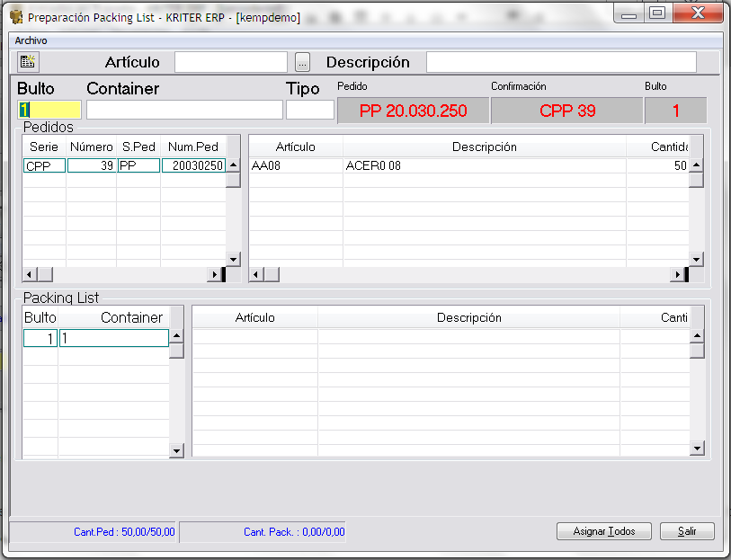Image resolution: width=731 pixels, height=560 pixels.
Task: Click the Kriter ERP title bar icon
Action: [16, 16]
